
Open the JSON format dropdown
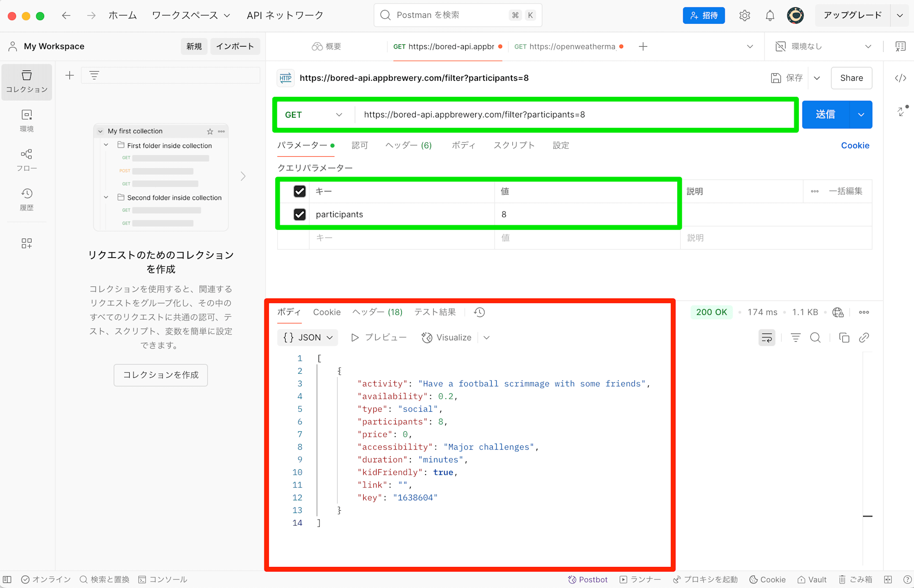point(308,338)
